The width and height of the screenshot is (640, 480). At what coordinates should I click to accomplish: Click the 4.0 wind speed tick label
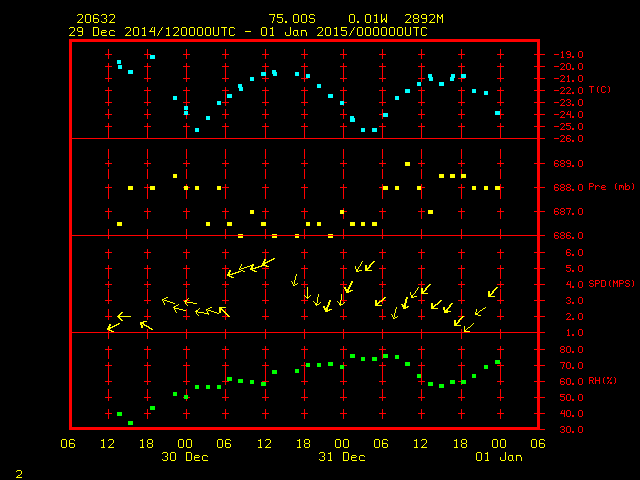click(574, 284)
